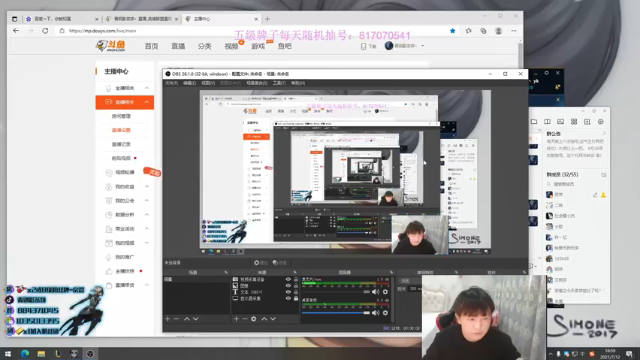Open the 文件(F) menu in OBS
Image resolution: width=640 pixels, height=360 pixels.
[171, 83]
